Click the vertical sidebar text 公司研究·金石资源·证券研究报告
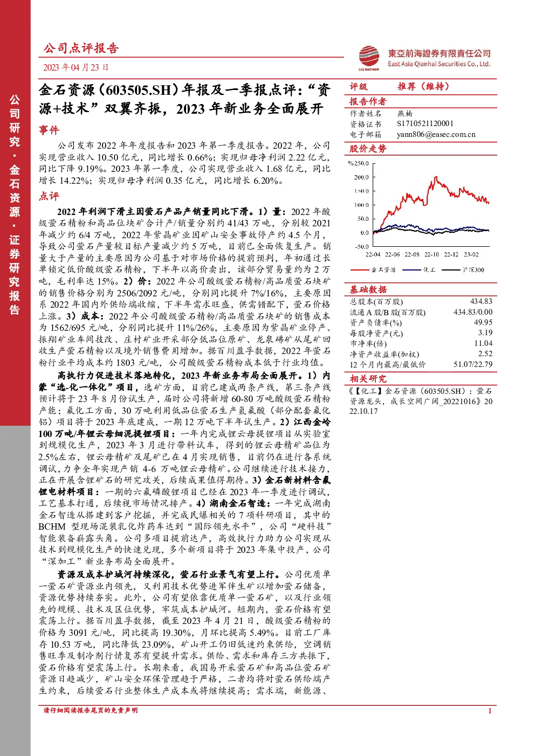Image resolution: width=535 pixels, height=756 pixels. pyautogui.click(x=15, y=205)
